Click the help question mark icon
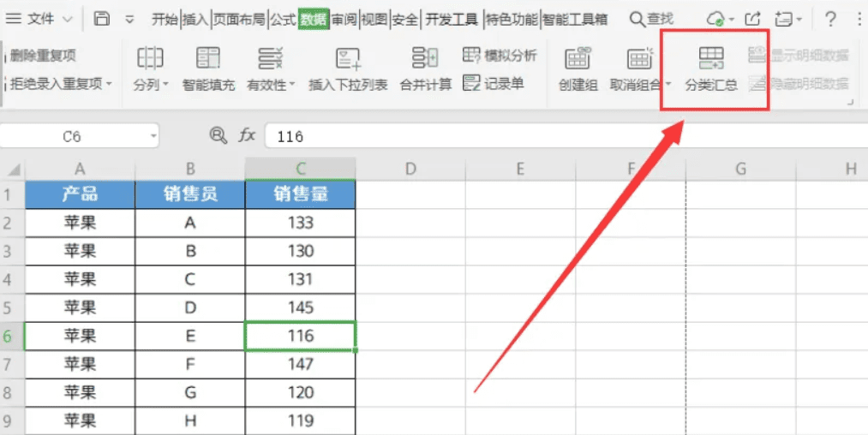Image resolution: width=868 pixels, height=435 pixels. 830,20
